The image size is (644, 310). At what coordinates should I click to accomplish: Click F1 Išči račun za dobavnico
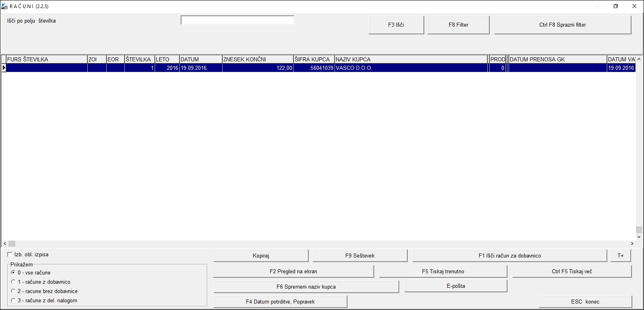click(x=509, y=256)
